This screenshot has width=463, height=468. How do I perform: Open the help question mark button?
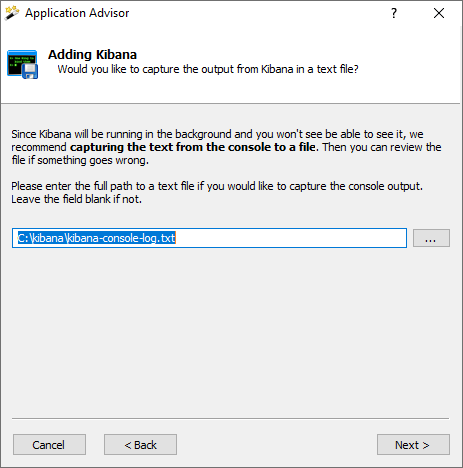click(394, 13)
